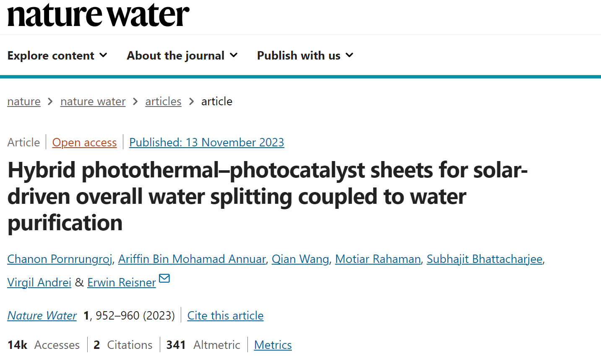Open the About the journal menu
This screenshot has width=601, height=364.
tap(182, 55)
